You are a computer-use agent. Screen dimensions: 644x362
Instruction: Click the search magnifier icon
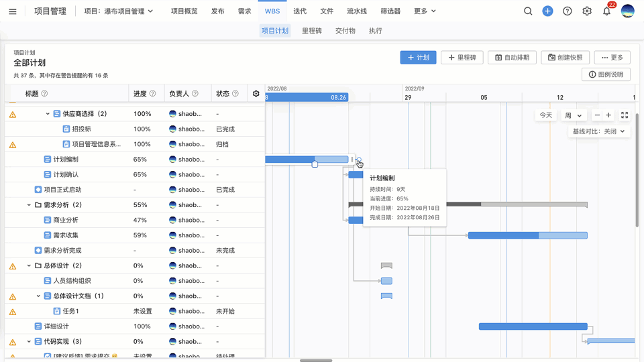[528, 11]
